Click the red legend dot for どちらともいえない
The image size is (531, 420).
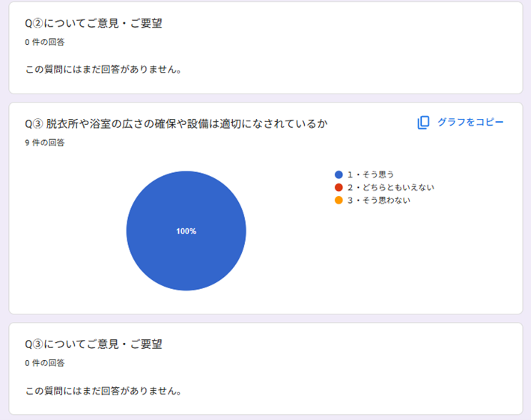339,187
